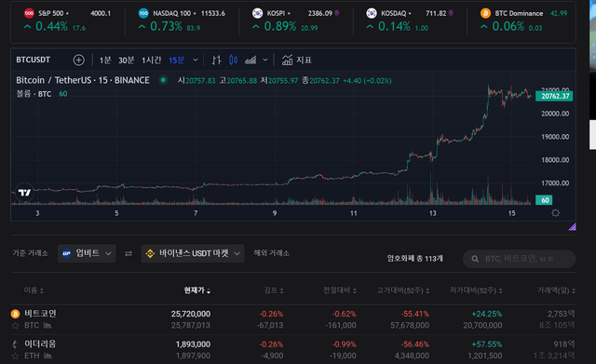The image size is (596, 364).
Task: Swap exchanges with the arrows icon
Action: point(129,253)
